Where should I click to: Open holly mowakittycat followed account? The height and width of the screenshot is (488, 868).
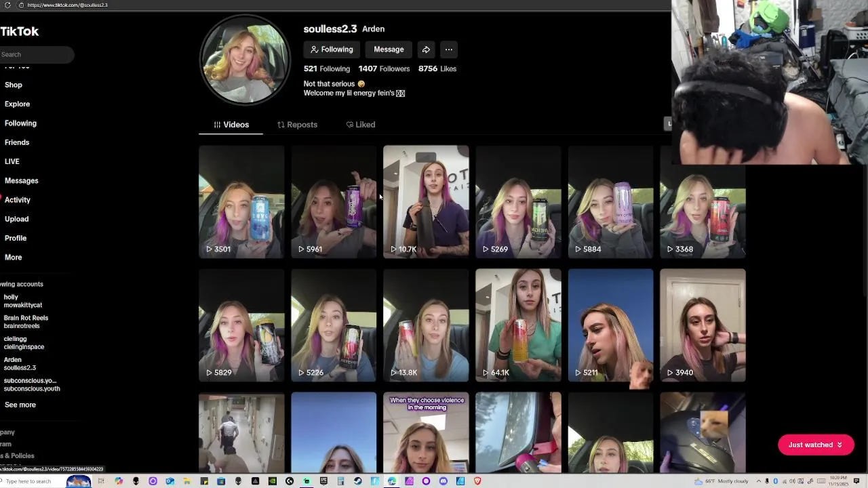click(x=23, y=301)
